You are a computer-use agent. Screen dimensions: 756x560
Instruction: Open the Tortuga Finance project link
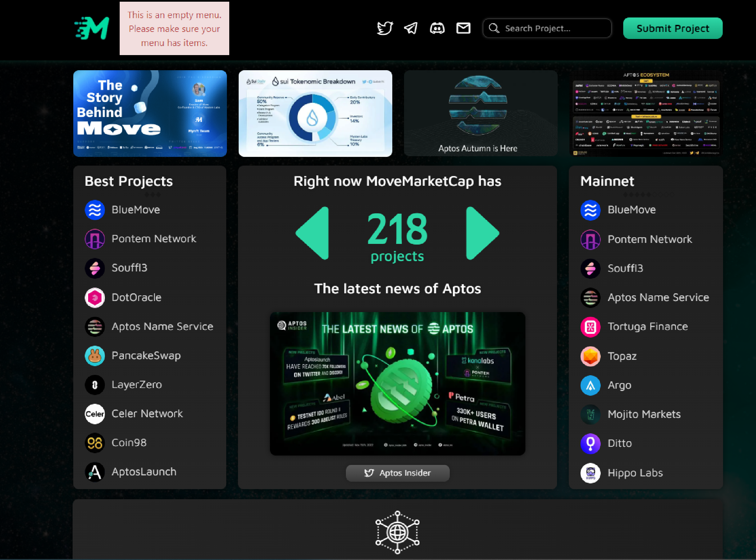[x=647, y=327]
